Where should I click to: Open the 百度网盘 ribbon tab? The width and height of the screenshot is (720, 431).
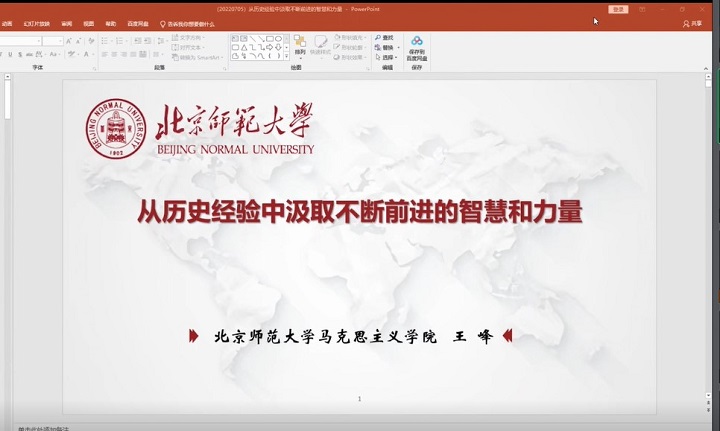click(x=136, y=23)
